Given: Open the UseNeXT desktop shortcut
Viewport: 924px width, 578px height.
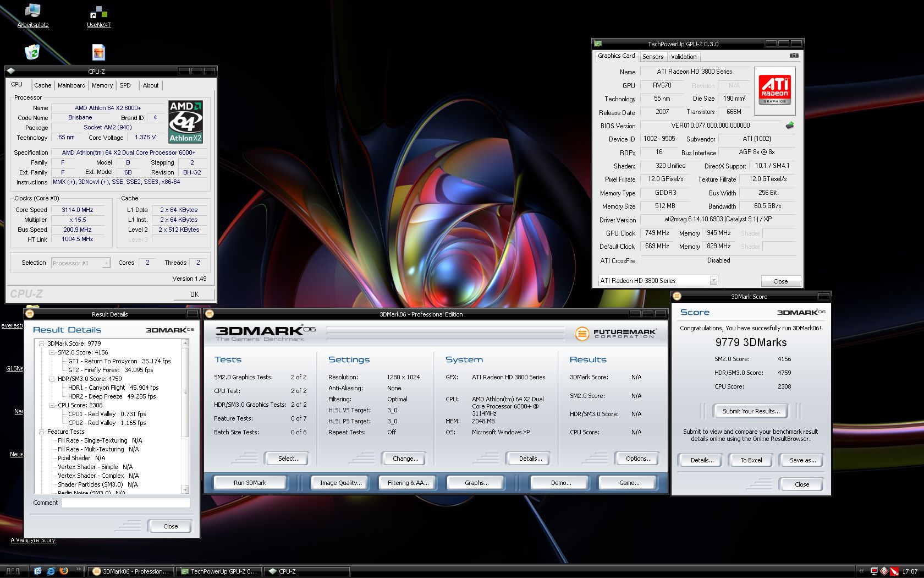Looking at the screenshot, I should click(99, 17).
